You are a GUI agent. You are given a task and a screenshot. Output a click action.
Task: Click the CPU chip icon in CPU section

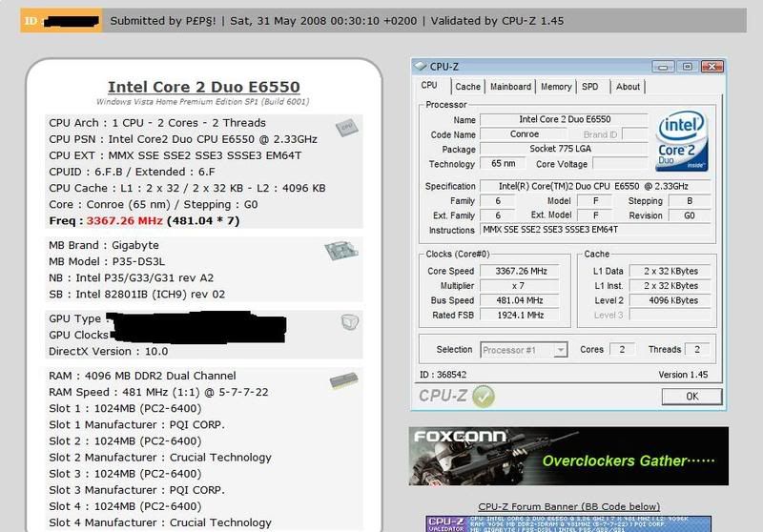[x=346, y=128]
